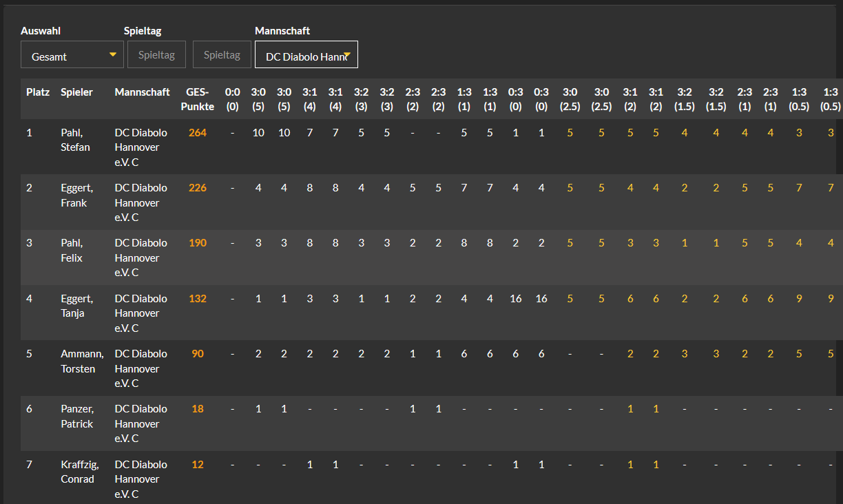Select player Pahl, Felix
This screenshot has height=504, width=843.
click(x=72, y=251)
